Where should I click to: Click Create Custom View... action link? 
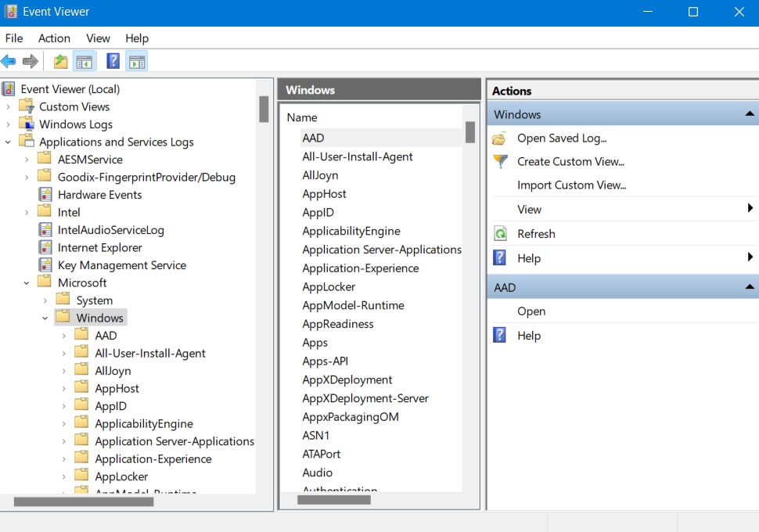point(570,161)
